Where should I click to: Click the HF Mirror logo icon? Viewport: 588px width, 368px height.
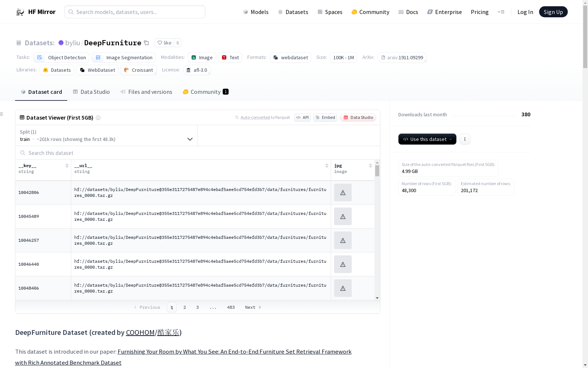click(x=20, y=12)
